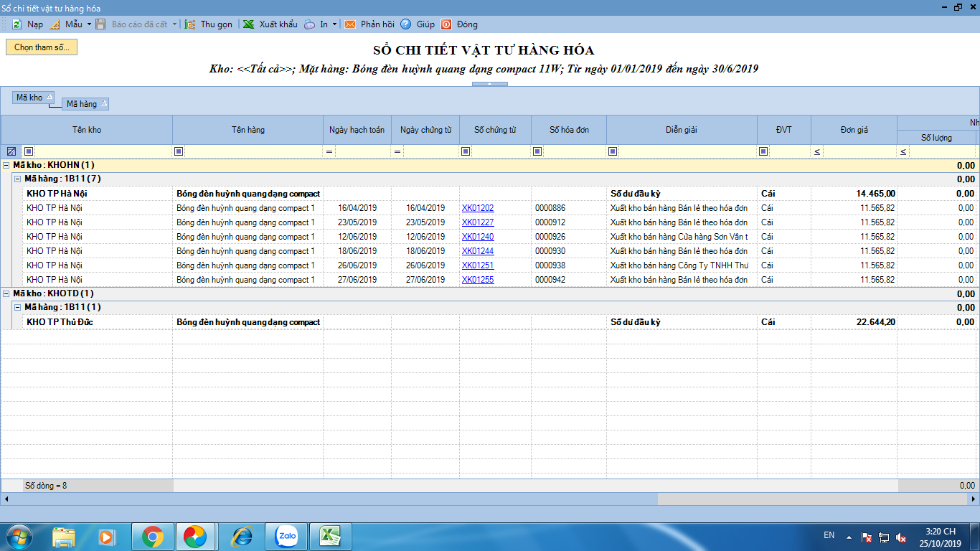Show hidden system tray icons

point(849,537)
